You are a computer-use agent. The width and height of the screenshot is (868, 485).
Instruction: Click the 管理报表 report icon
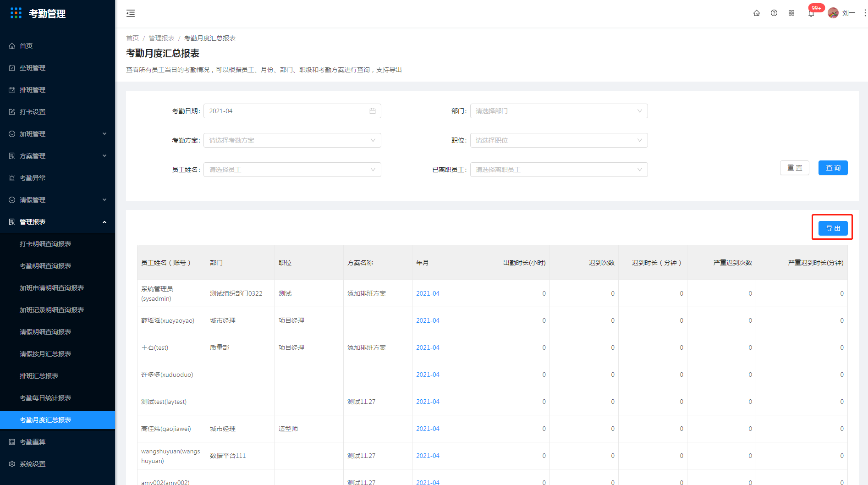tap(12, 222)
